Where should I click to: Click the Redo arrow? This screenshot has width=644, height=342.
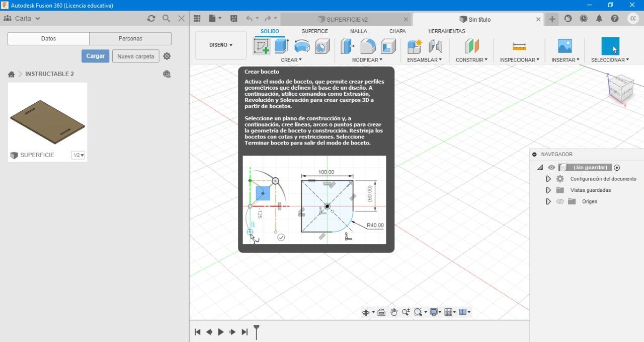pyautogui.click(x=268, y=19)
